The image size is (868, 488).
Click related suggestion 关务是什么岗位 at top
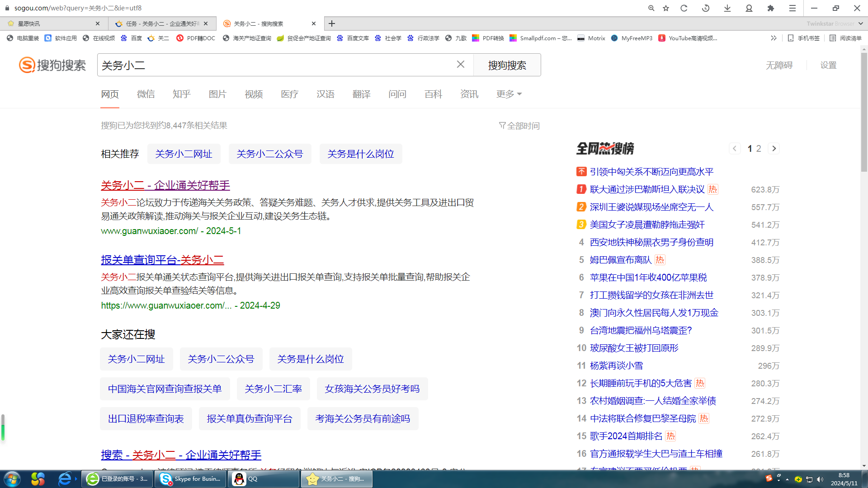(x=361, y=154)
